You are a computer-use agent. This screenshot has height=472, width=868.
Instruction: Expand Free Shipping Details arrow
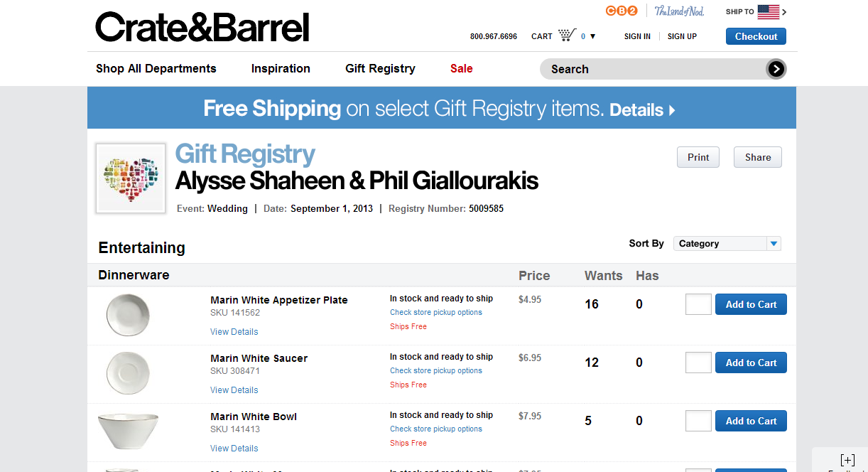click(672, 110)
